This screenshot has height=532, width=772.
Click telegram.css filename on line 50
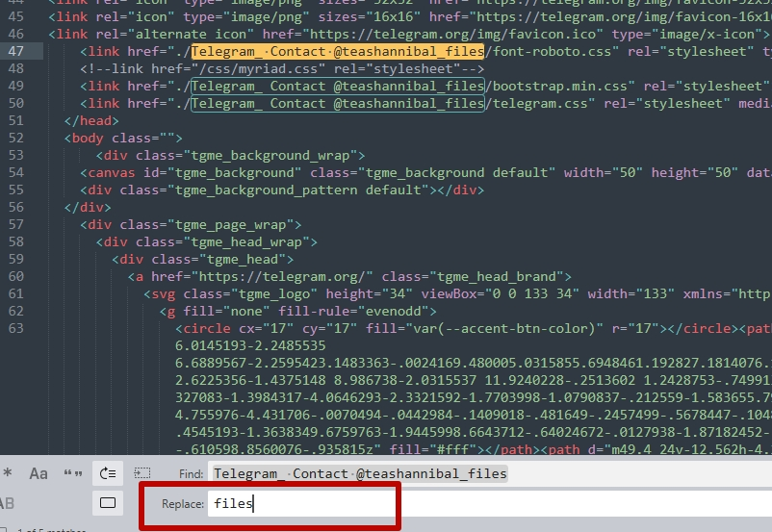click(x=540, y=103)
